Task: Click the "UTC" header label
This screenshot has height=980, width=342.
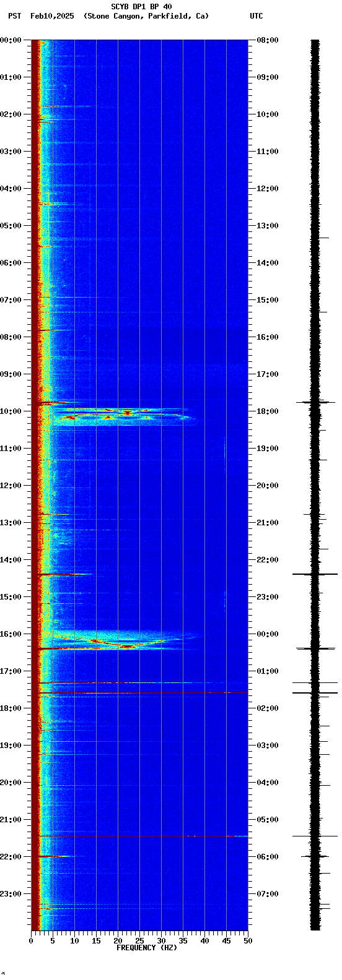Action: point(256,16)
